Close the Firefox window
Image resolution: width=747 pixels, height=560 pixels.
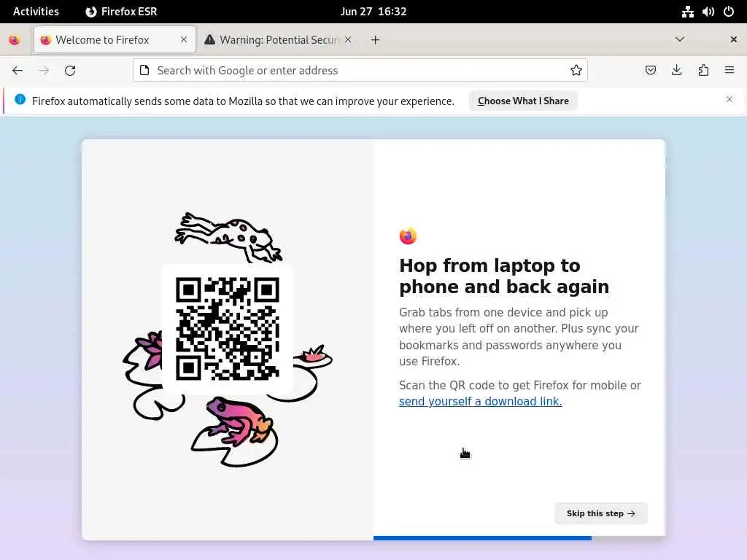734,39
